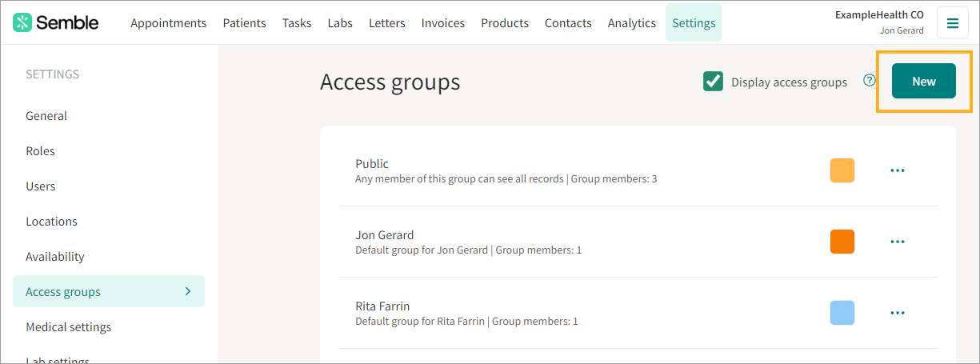Open the three-dots menu for Rita Farrin
Viewport: 980px width, 364px height.
tap(898, 313)
